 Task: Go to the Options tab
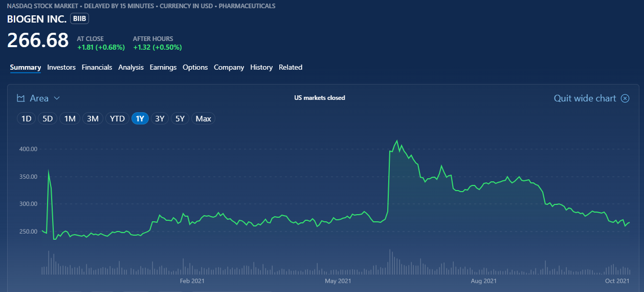(x=195, y=67)
